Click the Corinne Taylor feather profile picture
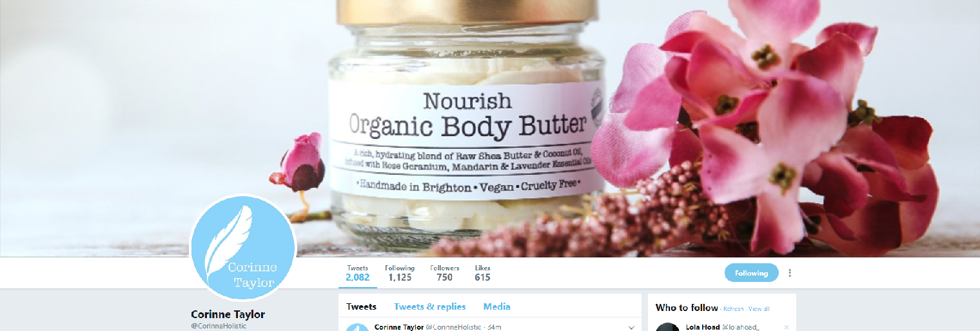This screenshot has height=331, width=980. [243, 248]
